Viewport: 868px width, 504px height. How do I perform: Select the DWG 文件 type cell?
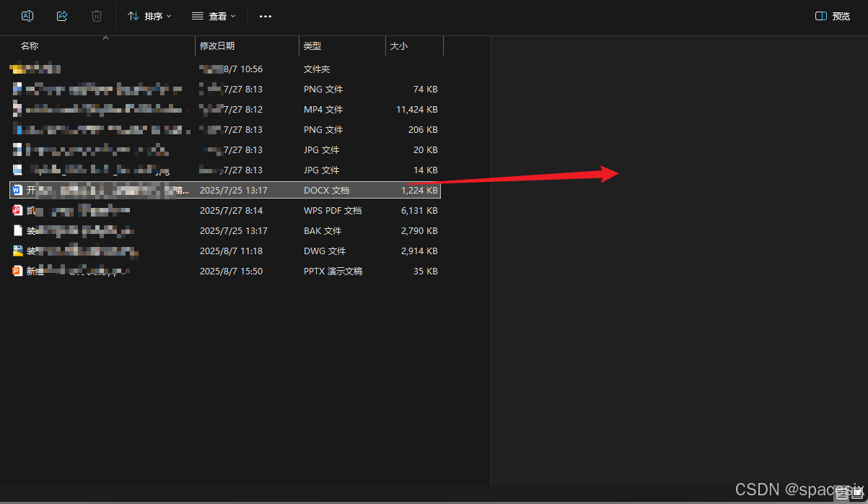click(325, 251)
